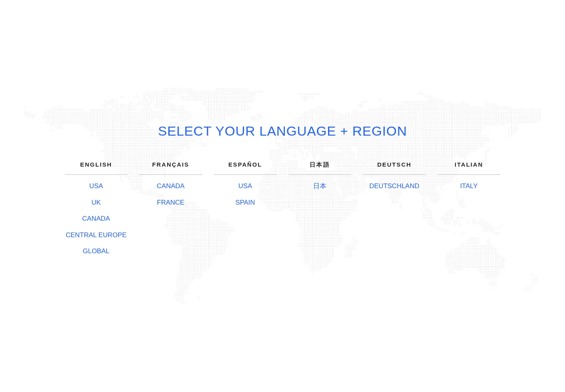Click the FRANÇAIS column heading

[171, 165]
